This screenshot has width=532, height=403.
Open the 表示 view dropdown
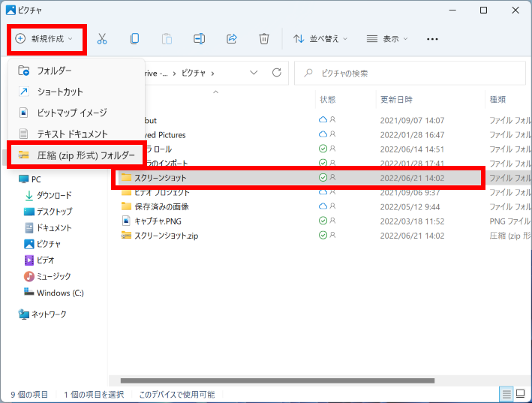point(387,39)
